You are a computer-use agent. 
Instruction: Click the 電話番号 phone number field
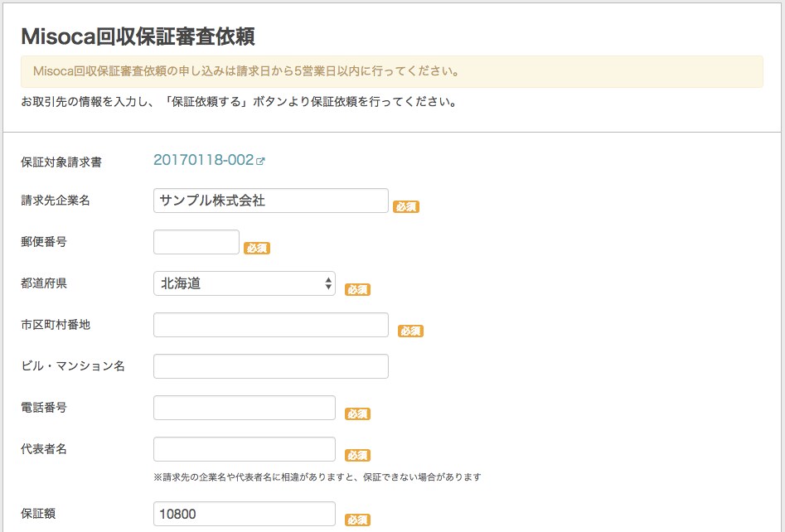(245, 408)
